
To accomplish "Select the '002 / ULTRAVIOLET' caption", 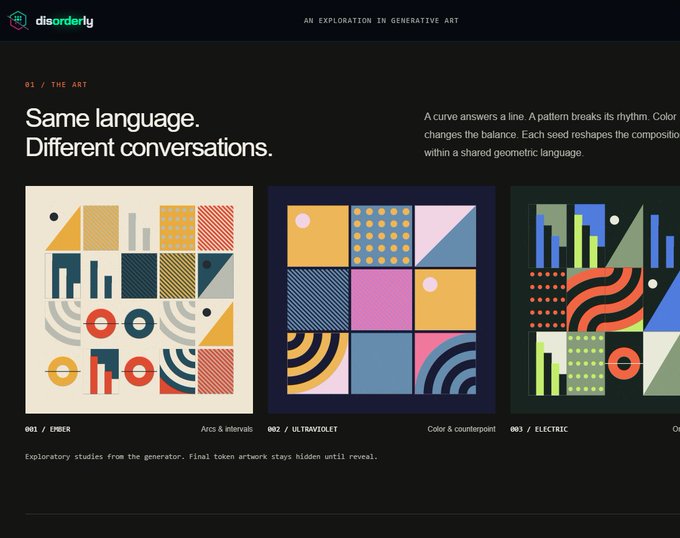I will [302, 429].
